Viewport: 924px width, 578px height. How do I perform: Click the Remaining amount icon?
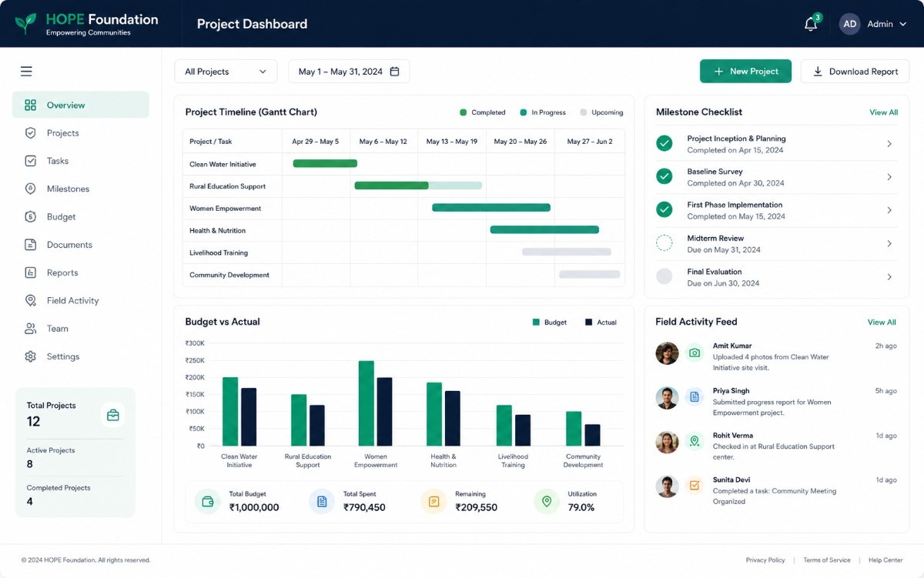pos(434,502)
